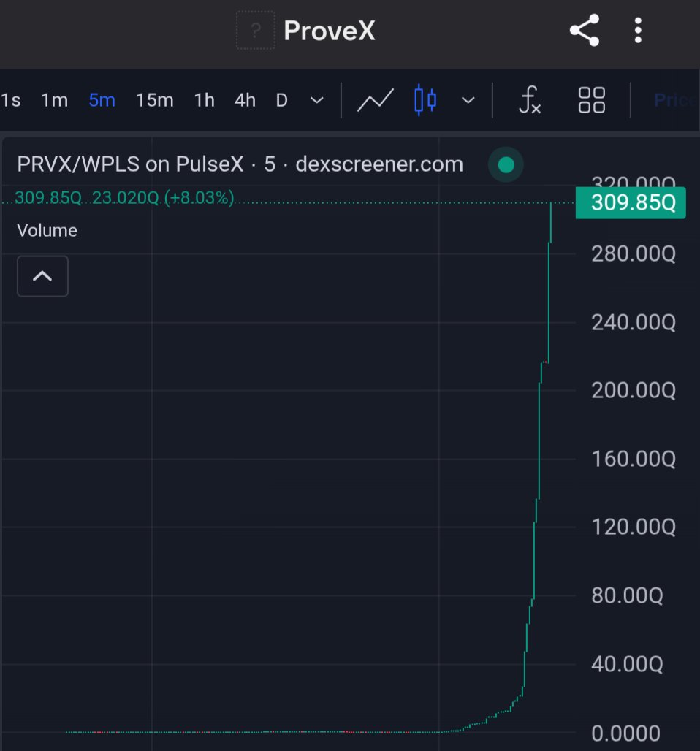
Task: Select the 15m timeframe
Action: [154, 101]
